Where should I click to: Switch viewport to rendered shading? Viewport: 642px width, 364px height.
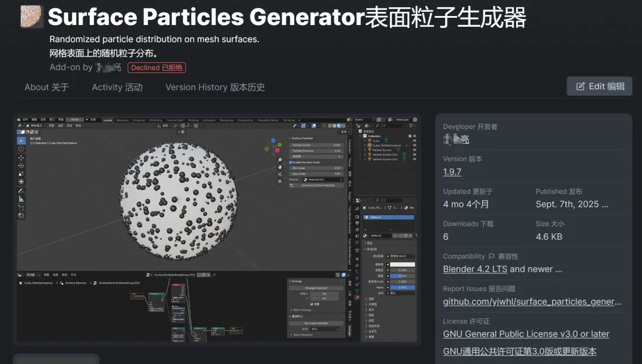click(344, 125)
